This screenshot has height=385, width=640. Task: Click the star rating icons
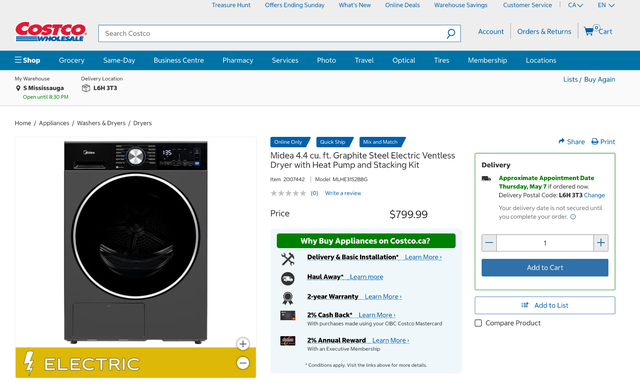click(x=288, y=193)
